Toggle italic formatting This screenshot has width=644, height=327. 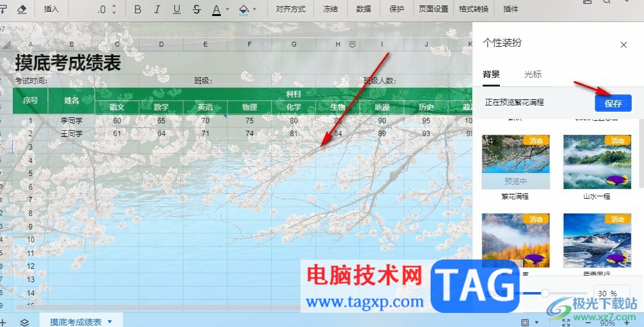(x=157, y=9)
